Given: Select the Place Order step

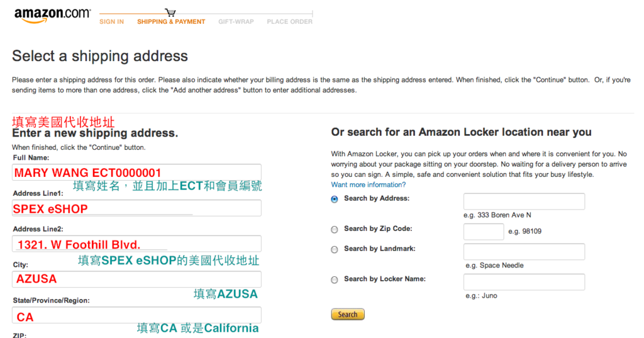Looking at the screenshot, I should click(289, 22).
